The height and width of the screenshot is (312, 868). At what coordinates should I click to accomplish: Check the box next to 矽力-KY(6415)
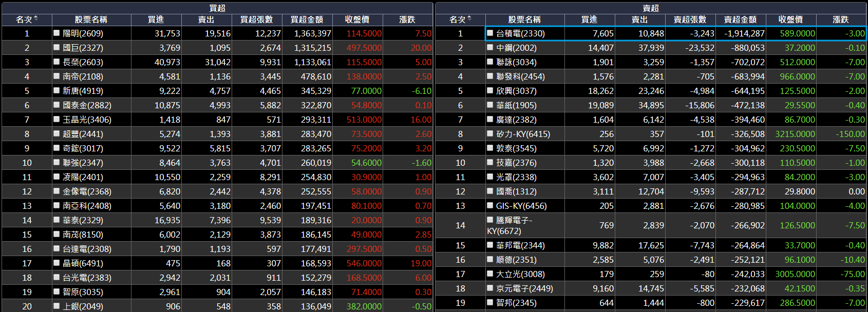(490, 133)
